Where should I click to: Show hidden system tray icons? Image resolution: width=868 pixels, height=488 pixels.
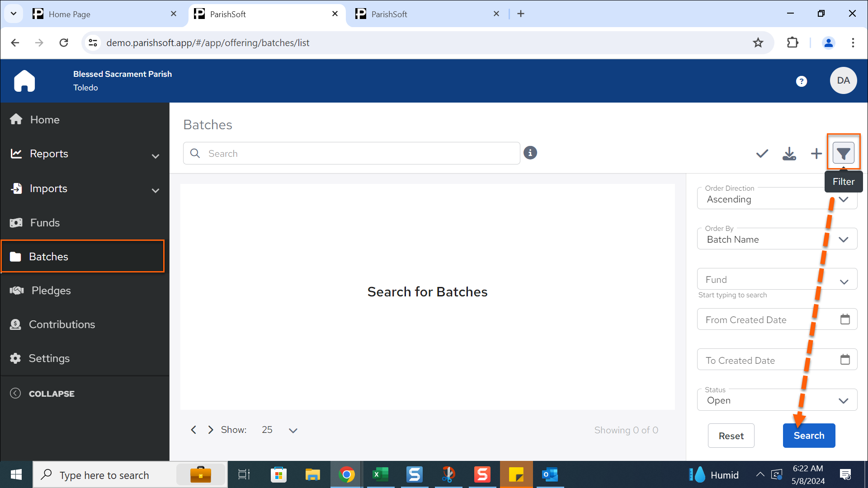coord(760,474)
